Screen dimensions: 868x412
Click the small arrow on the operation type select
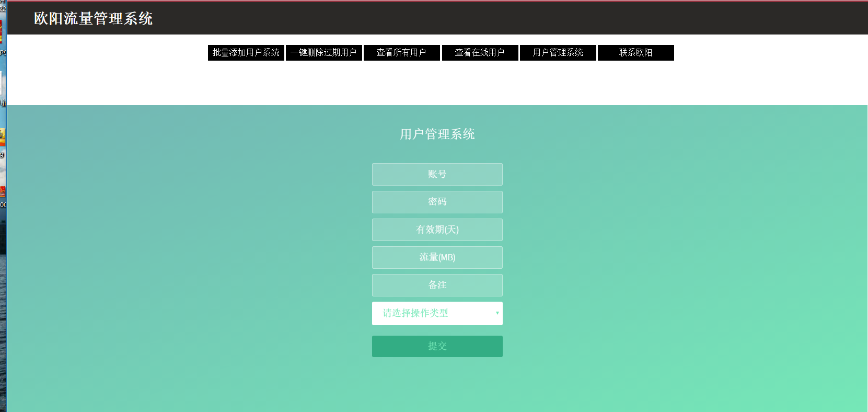497,313
